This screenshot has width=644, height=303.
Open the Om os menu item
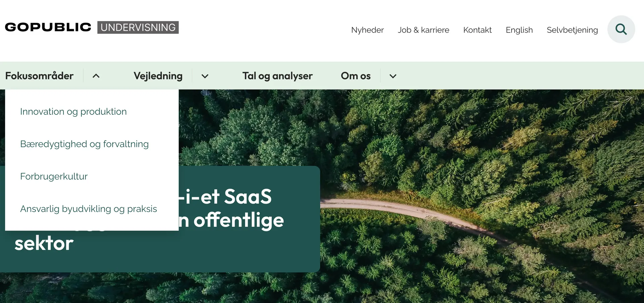coord(356,76)
